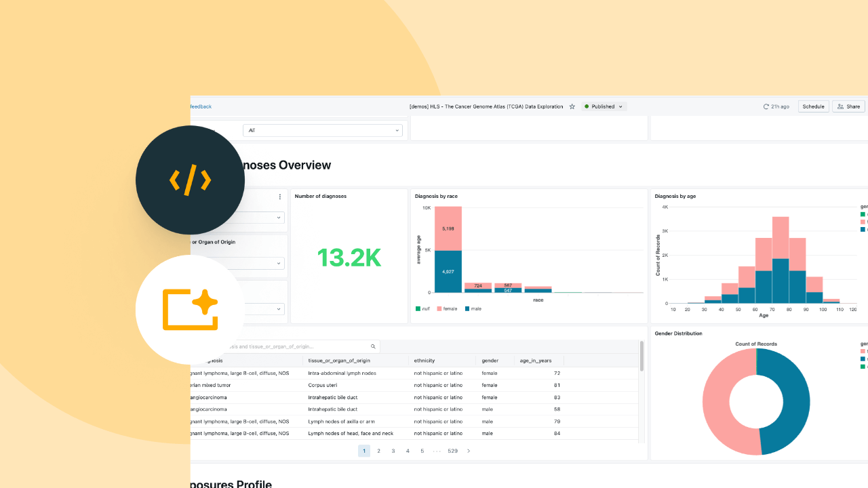
Task: Open the Published status dropdown
Action: 604,106
